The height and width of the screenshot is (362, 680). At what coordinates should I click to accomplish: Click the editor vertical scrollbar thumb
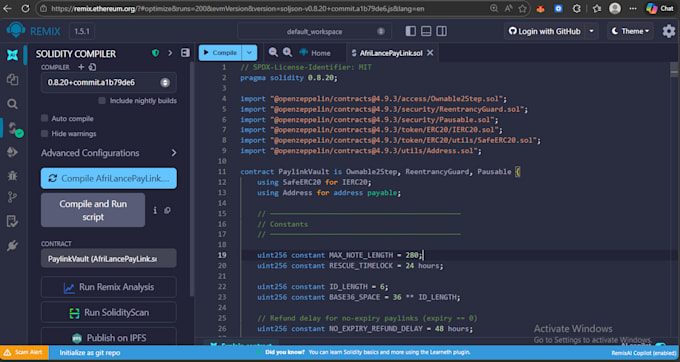click(673, 69)
